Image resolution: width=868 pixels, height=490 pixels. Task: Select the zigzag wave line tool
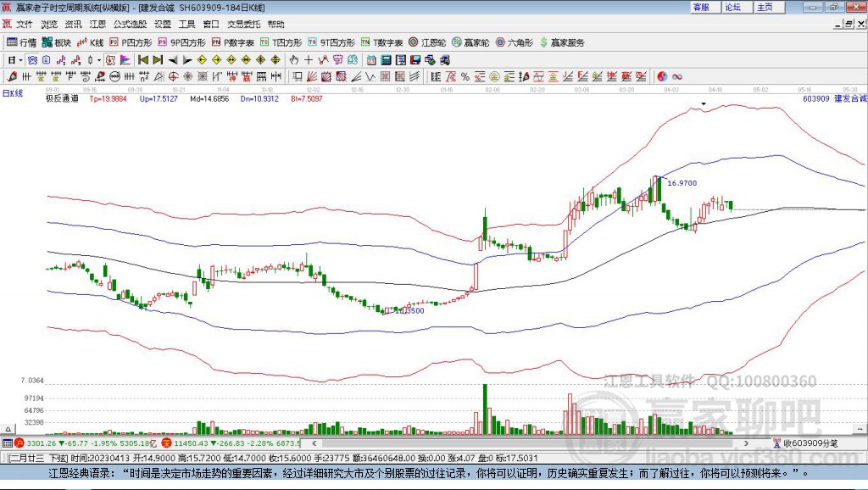pyautogui.click(x=371, y=76)
